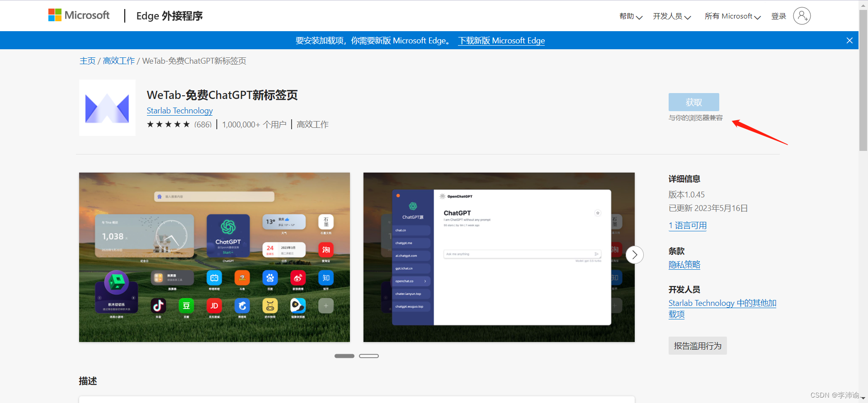Select the first carousel page indicator

click(x=344, y=356)
